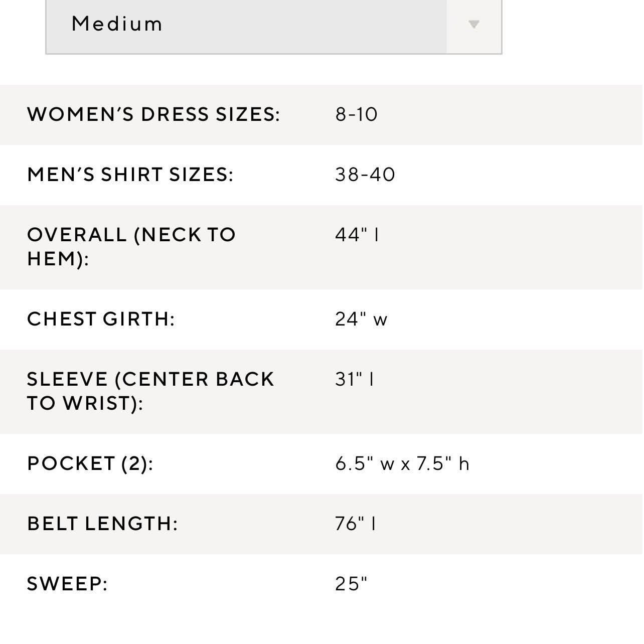Click the Sweep label
The image size is (644, 644).
coord(67,584)
